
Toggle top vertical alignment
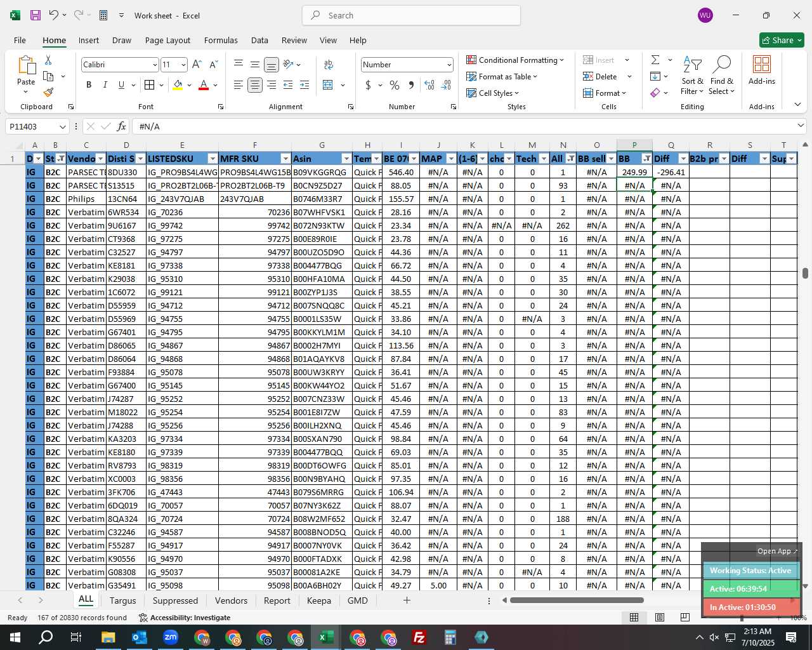[238, 64]
